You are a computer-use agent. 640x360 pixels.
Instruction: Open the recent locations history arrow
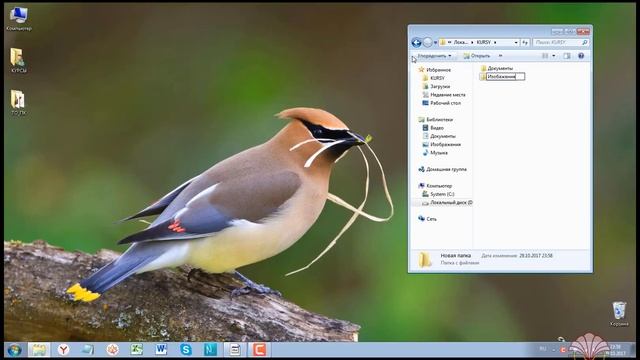436,43
